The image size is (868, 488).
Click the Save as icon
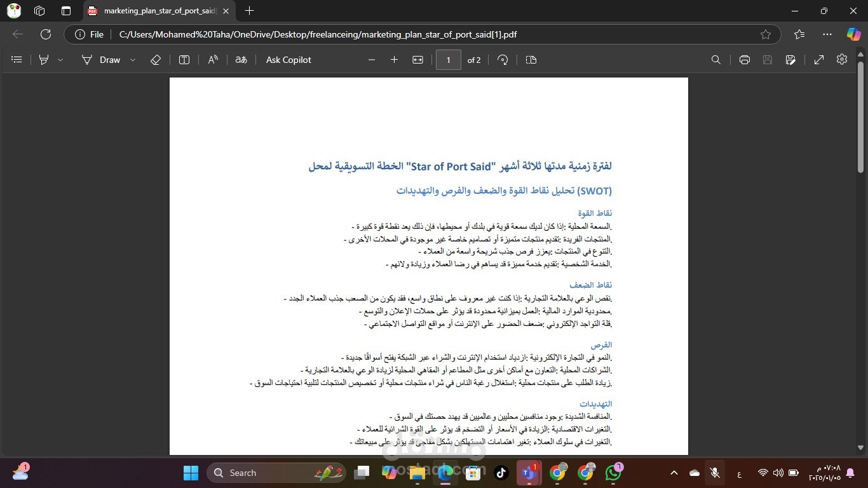[x=790, y=60]
